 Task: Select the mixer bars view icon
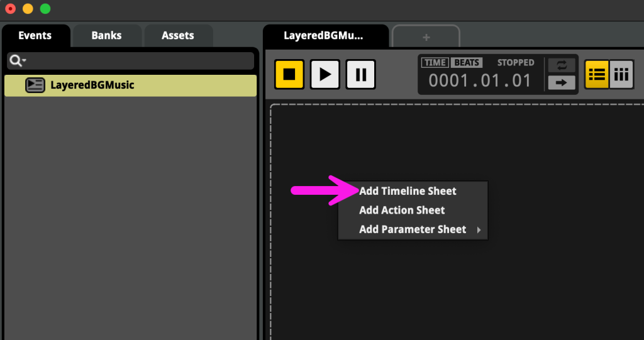click(x=621, y=75)
